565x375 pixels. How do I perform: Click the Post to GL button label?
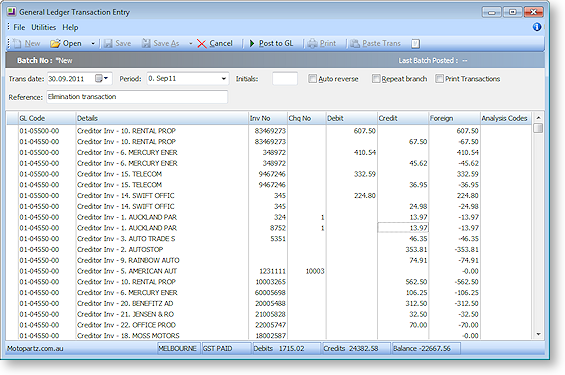tap(276, 43)
